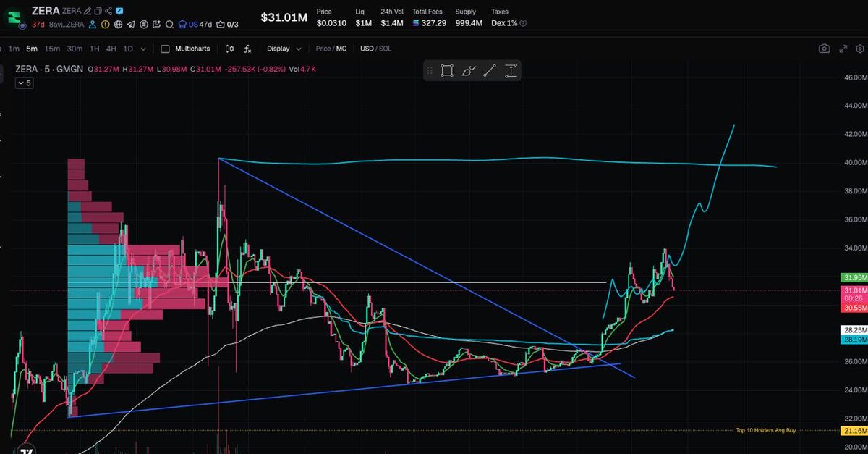The height and width of the screenshot is (454, 868).
Task: Click the 24h Vol $1.4M value
Action: pyautogui.click(x=392, y=23)
